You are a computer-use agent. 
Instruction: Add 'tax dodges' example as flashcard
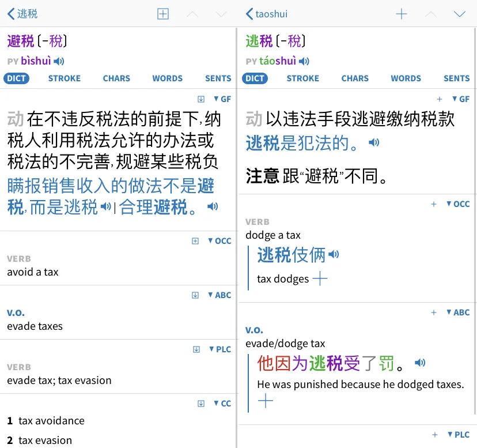coord(320,279)
